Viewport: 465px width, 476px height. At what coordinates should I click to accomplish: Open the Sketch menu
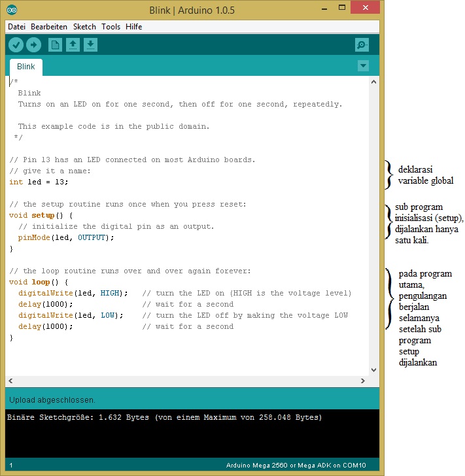(x=84, y=27)
